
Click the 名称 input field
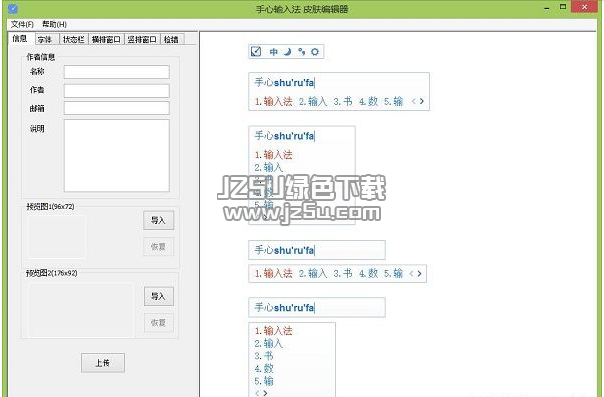point(117,72)
